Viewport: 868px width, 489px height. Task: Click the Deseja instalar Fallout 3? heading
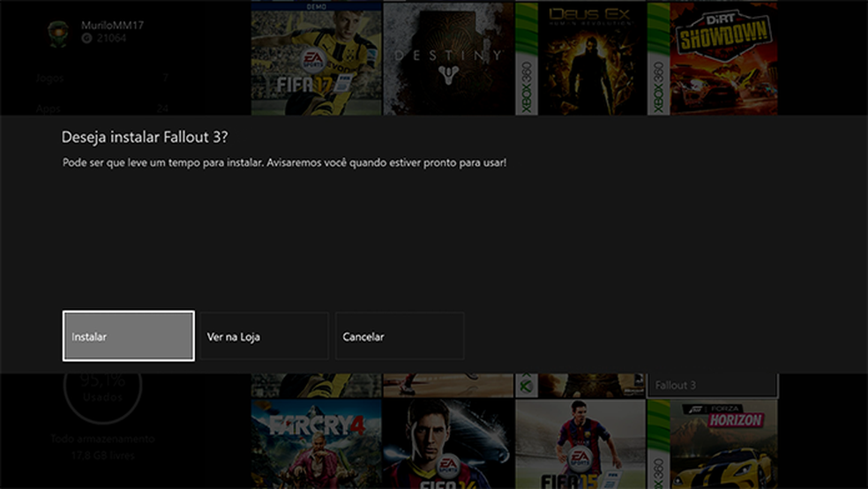(145, 138)
